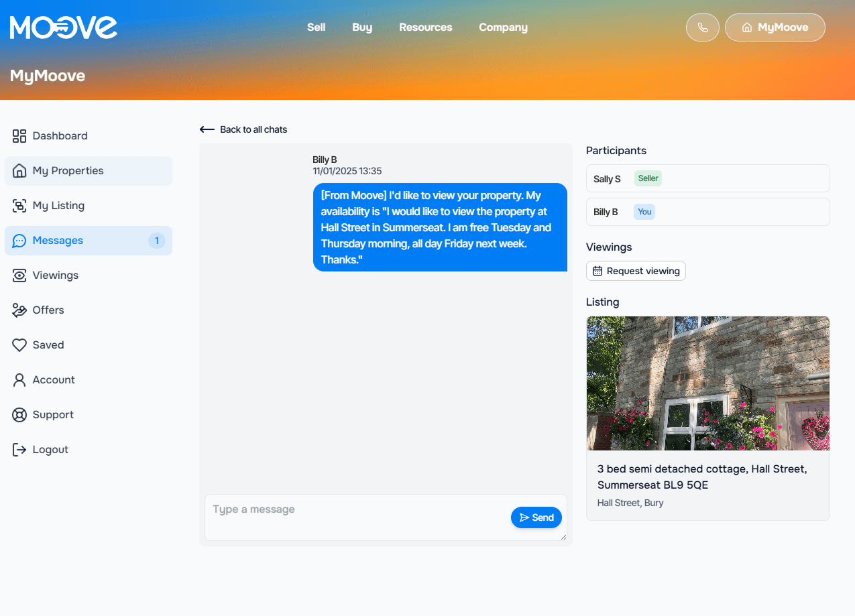Click the phone call icon in header
Image resolution: width=855 pixels, height=616 pixels.
tap(702, 27)
